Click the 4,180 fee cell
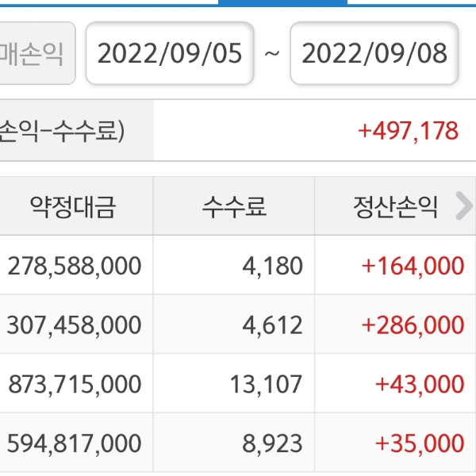 pos(272,266)
